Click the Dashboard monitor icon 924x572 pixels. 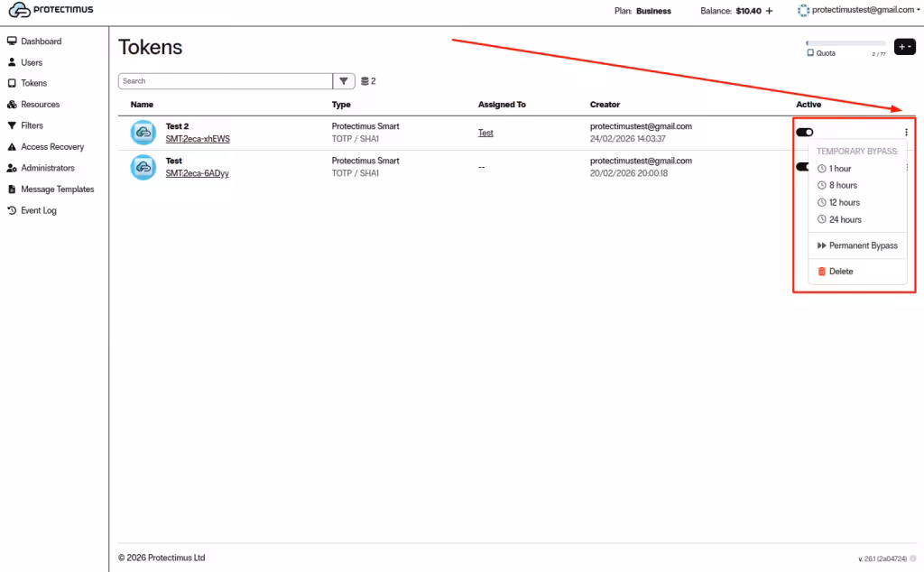[12, 42]
